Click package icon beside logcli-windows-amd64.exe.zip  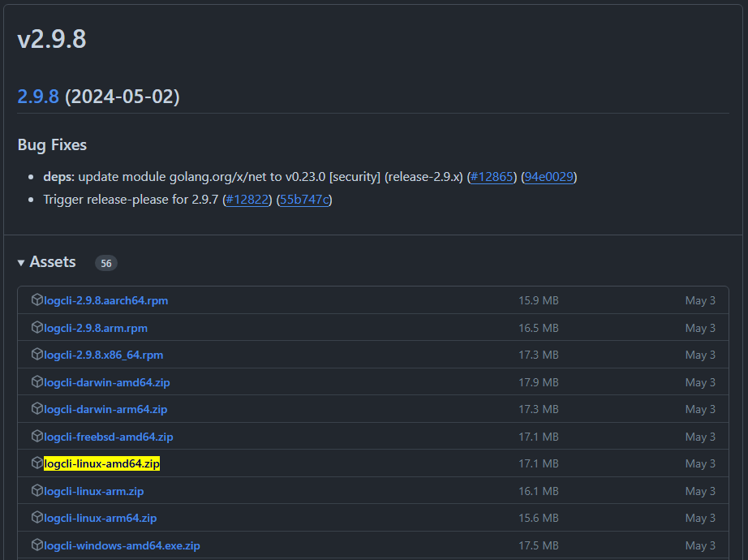point(37,545)
